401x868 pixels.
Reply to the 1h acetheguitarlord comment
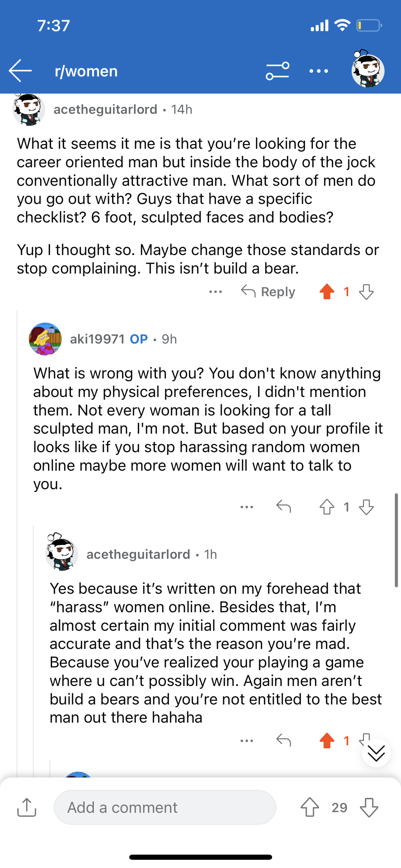click(x=284, y=740)
